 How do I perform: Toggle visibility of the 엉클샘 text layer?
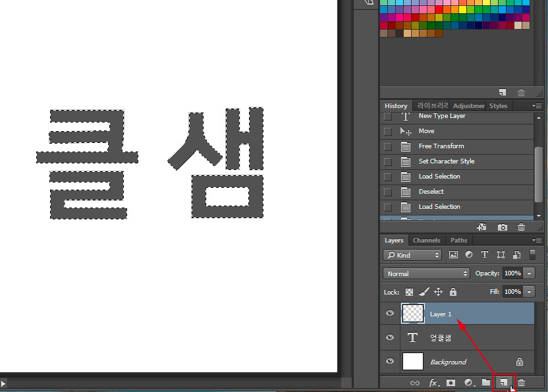(390, 337)
